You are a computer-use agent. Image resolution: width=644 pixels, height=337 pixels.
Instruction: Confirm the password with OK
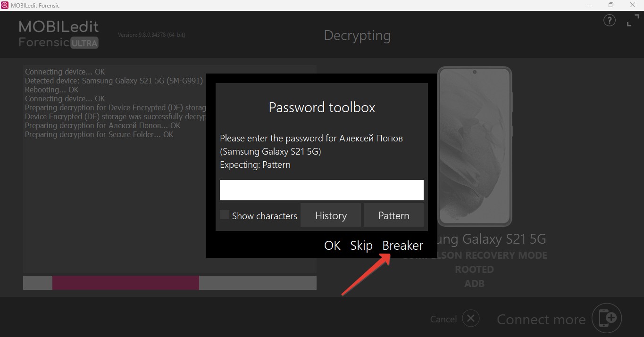(x=332, y=246)
